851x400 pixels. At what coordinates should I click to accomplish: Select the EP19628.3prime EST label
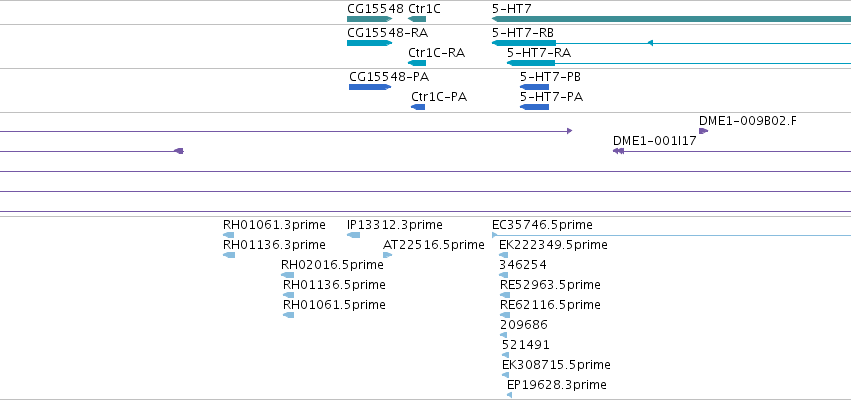557,385
